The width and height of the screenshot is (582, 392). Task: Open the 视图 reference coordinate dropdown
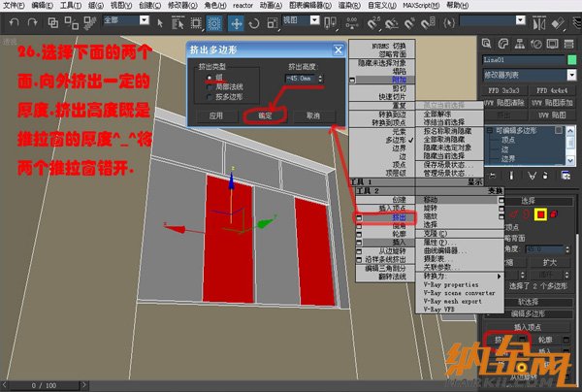click(x=314, y=20)
